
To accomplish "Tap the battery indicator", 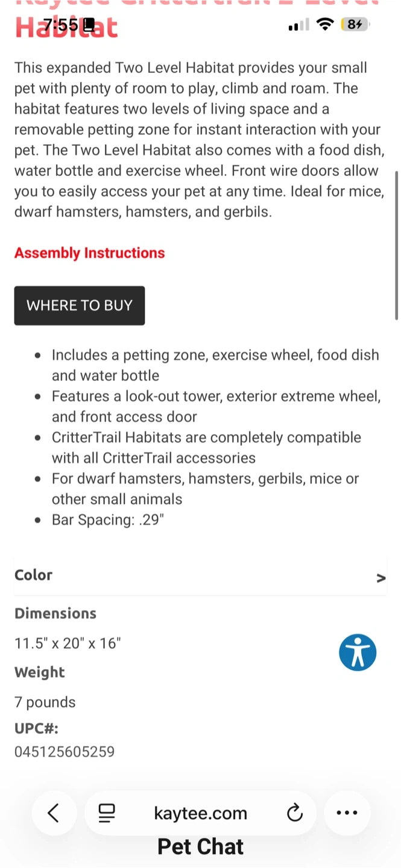I will [355, 25].
